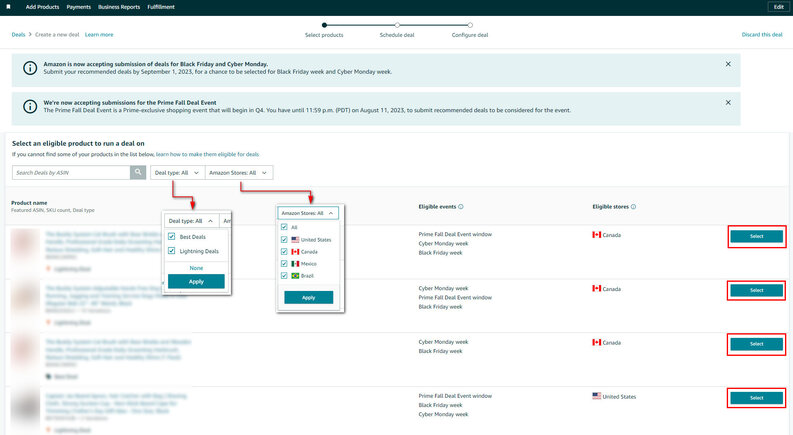Click the bookmark icon in top bar
793x435 pixels.
(x=8, y=7)
